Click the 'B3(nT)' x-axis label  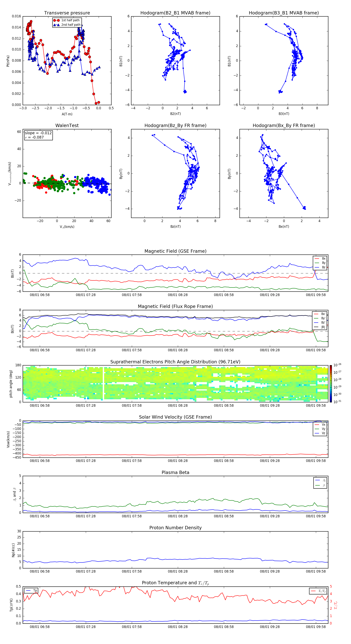tap(284, 114)
